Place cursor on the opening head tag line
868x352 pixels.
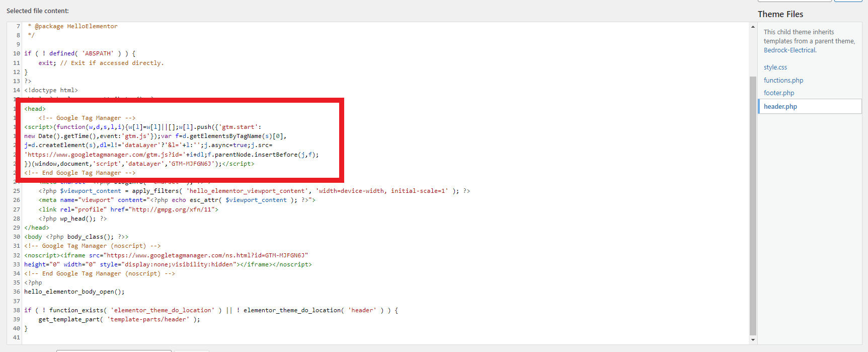coord(35,109)
